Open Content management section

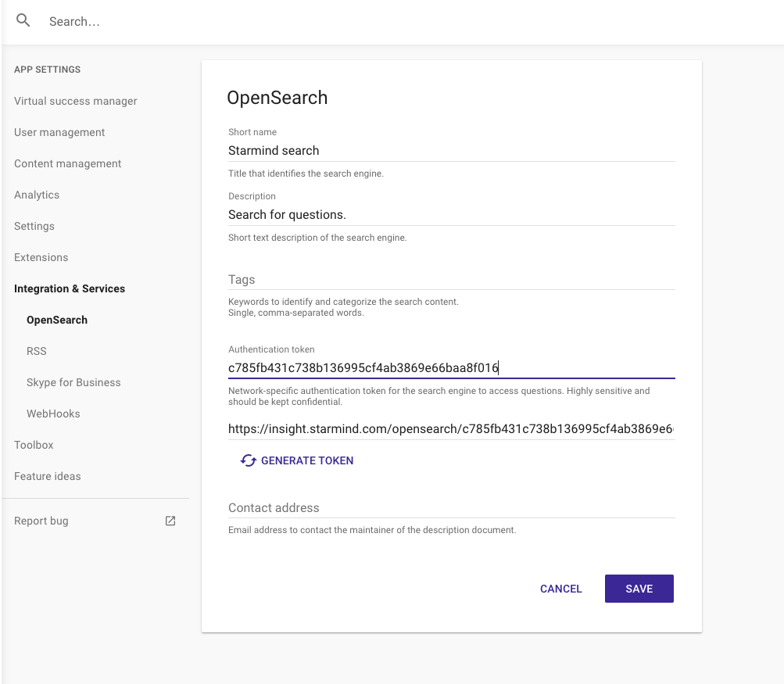(67, 163)
